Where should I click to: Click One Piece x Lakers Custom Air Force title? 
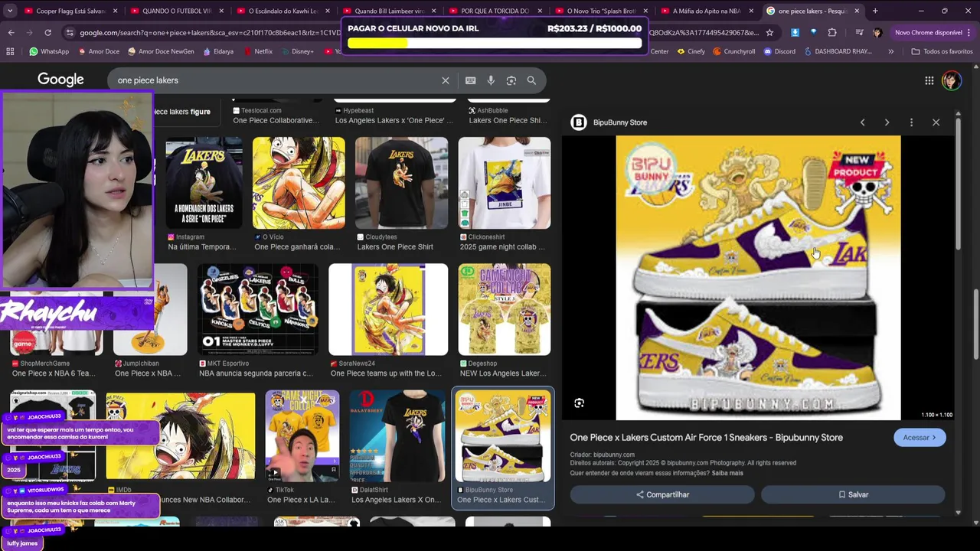pos(706,438)
